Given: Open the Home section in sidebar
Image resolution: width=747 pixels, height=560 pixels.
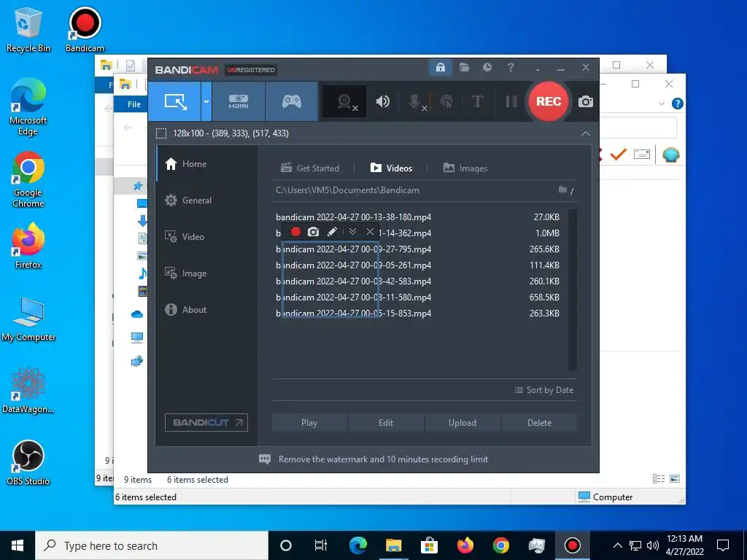Looking at the screenshot, I should [206, 164].
